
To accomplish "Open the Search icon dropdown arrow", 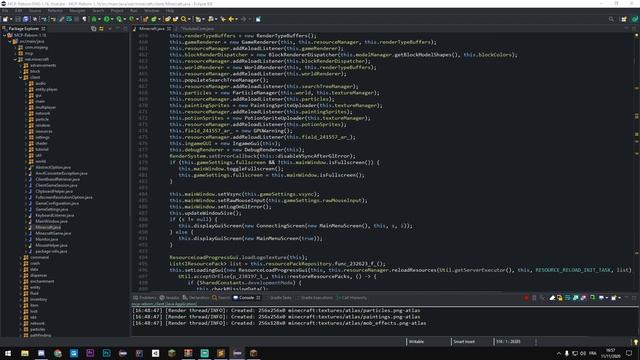I will (x=189, y=19).
